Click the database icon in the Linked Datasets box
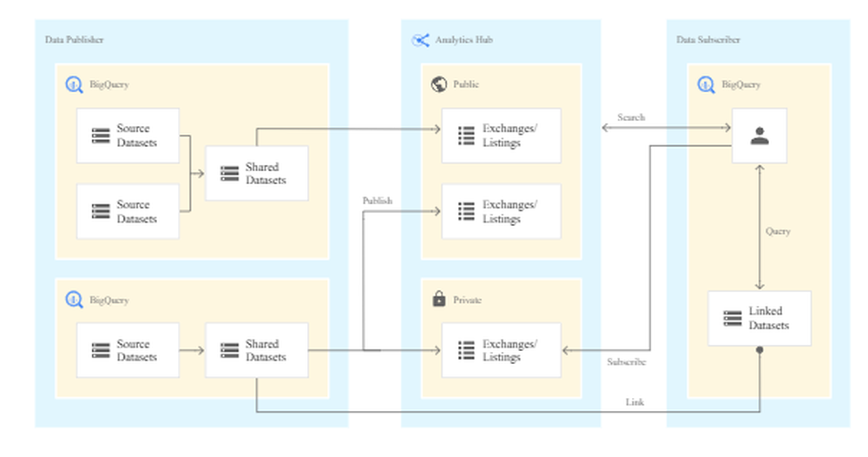868x457 pixels. (733, 319)
